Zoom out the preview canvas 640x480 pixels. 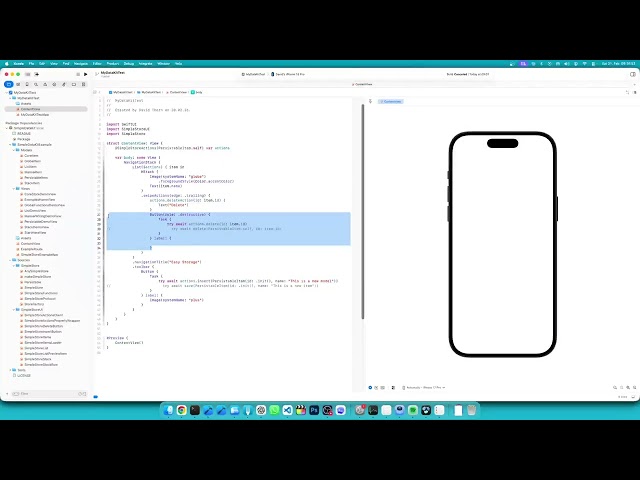(x=615, y=387)
